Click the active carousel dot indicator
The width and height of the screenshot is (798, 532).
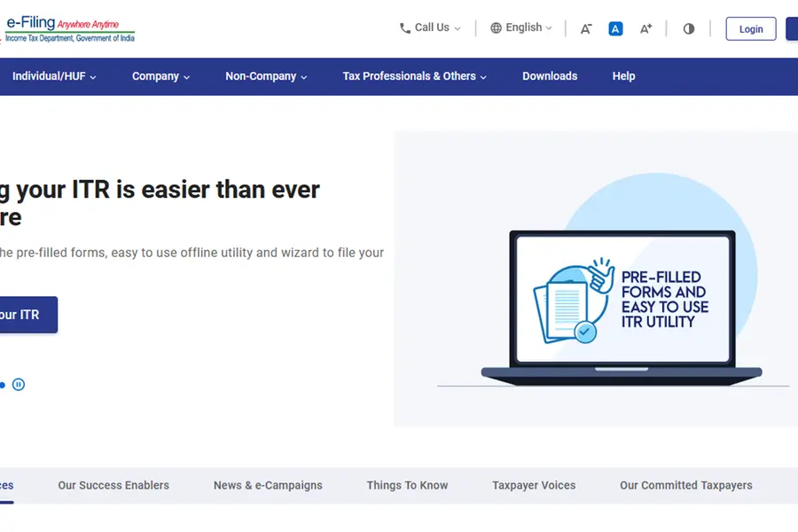(x=3, y=385)
